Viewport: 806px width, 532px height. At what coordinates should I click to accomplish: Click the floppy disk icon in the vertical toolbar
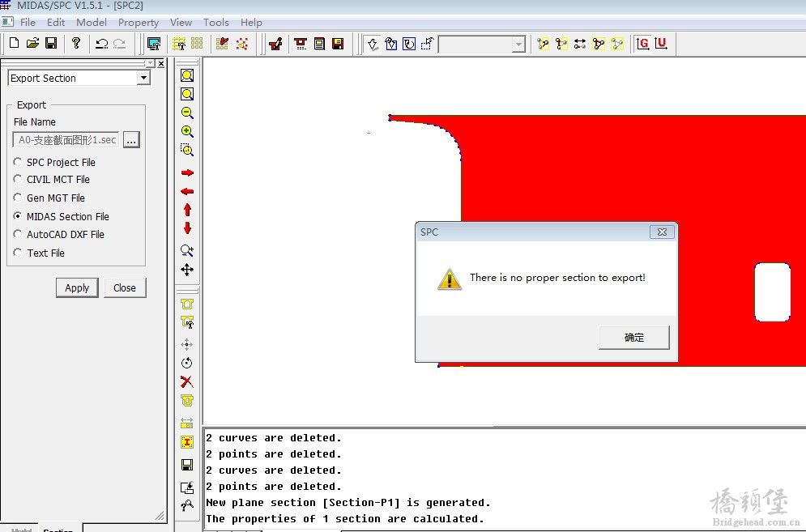pos(187,465)
